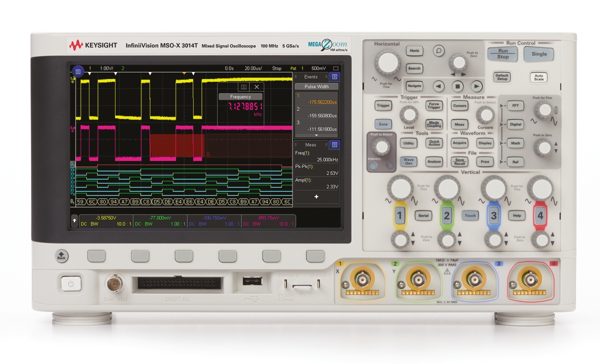Open the Acquire menu key
This screenshot has height=364, width=600.
click(459, 143)
